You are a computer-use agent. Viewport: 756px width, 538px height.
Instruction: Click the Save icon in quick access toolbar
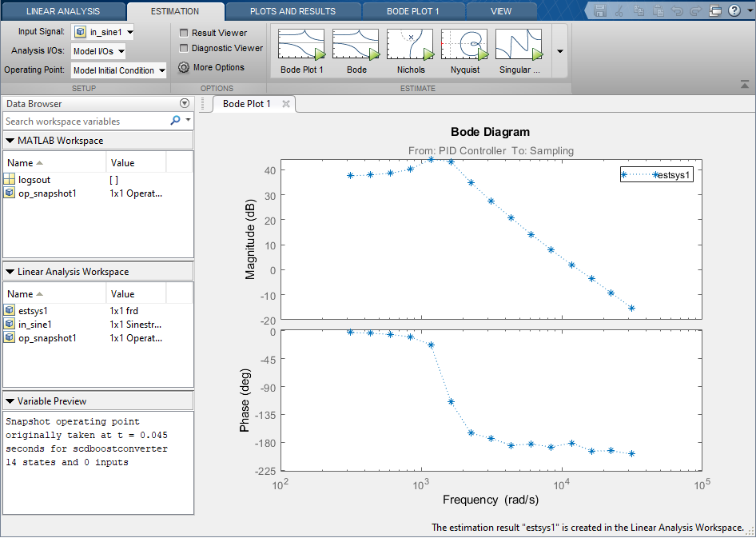[600, 10]
